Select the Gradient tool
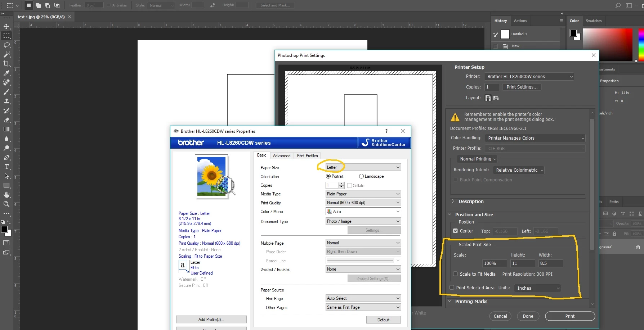This screenshot has height=330, width=644. click(x=6, y=129)
